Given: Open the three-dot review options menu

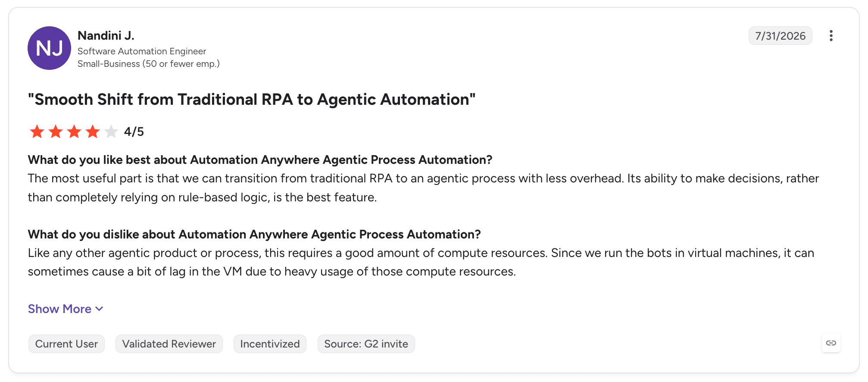Looking at the screenshot, I should (x=831, y=36).
